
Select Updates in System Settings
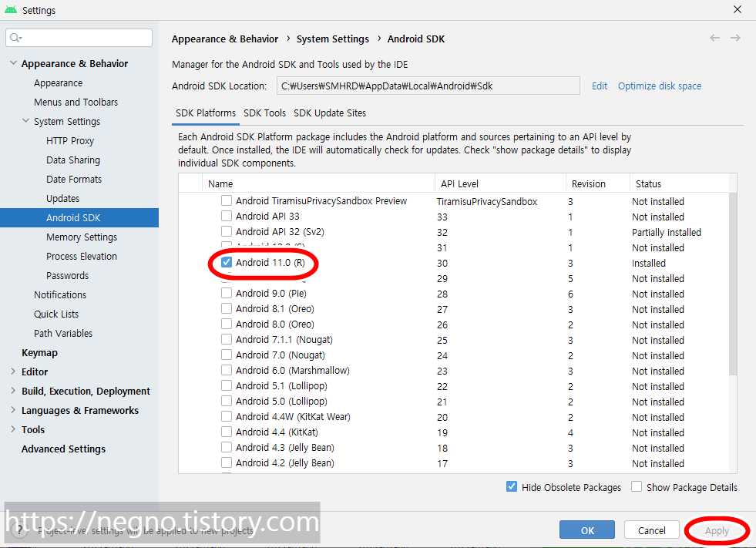62,199
